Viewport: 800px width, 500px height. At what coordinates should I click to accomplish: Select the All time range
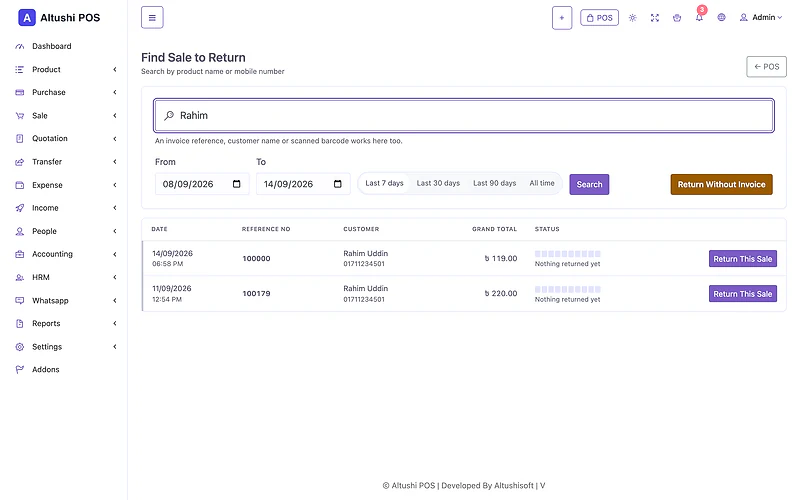coord(542,183)
